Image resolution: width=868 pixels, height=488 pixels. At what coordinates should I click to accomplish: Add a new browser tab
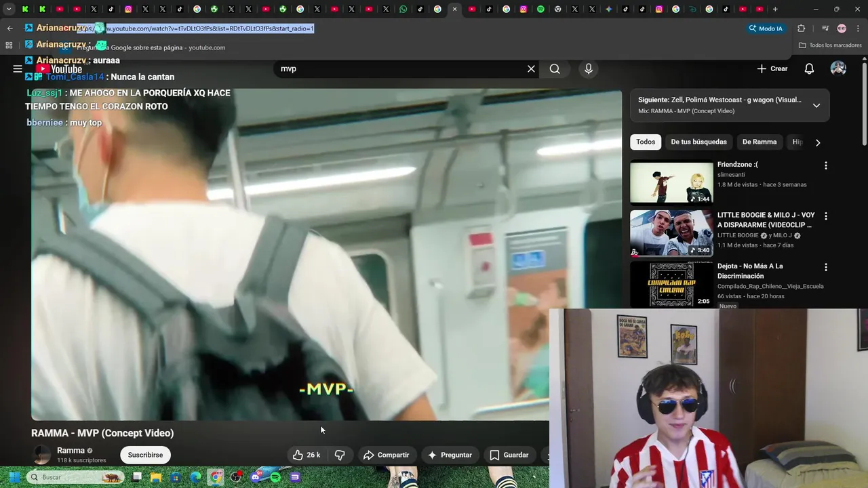tap(775, 9)
